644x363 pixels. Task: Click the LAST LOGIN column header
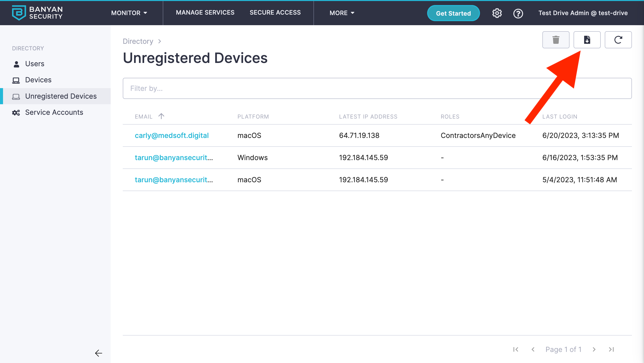[x=560, y=117]
